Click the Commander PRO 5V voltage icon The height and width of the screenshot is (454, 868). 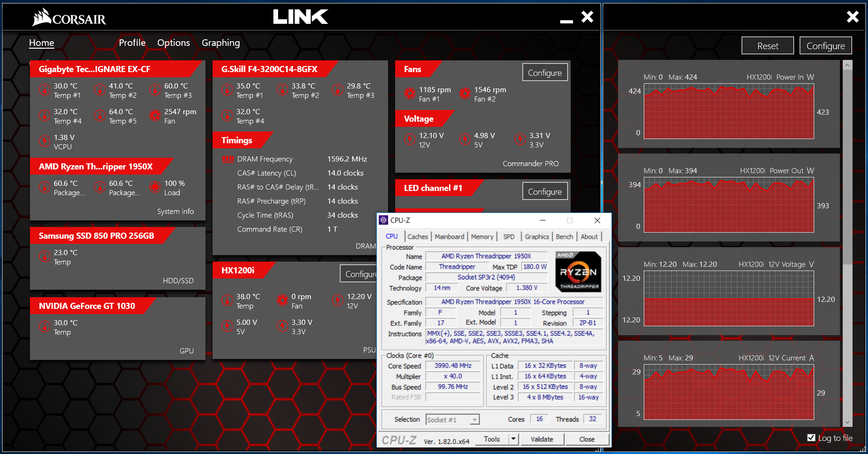[x=465, y=139]
